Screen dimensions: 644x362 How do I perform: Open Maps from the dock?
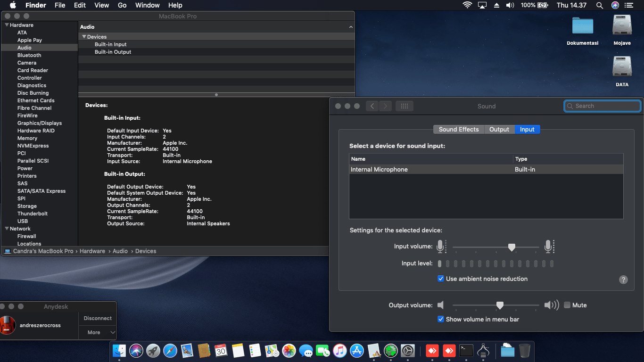[x=272, y=350]
